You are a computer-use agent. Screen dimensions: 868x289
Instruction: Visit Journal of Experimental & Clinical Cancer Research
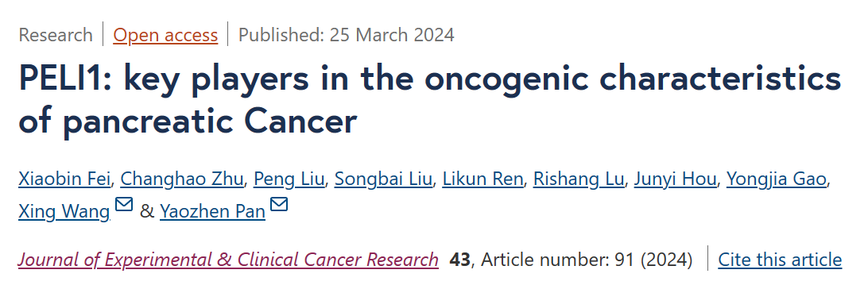(x=228, y=259)
